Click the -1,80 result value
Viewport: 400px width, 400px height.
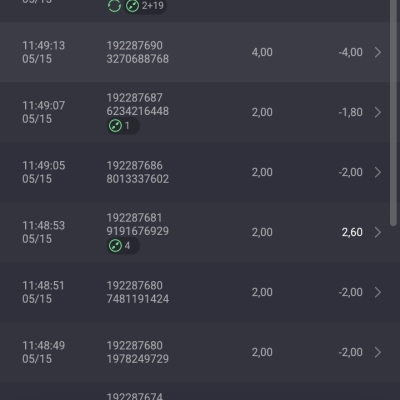coord(351,112)
